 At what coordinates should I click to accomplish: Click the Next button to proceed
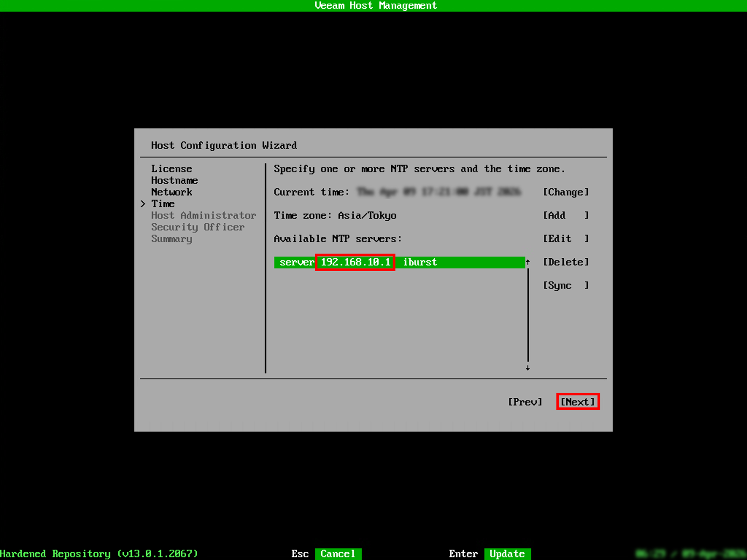[578, 402]
